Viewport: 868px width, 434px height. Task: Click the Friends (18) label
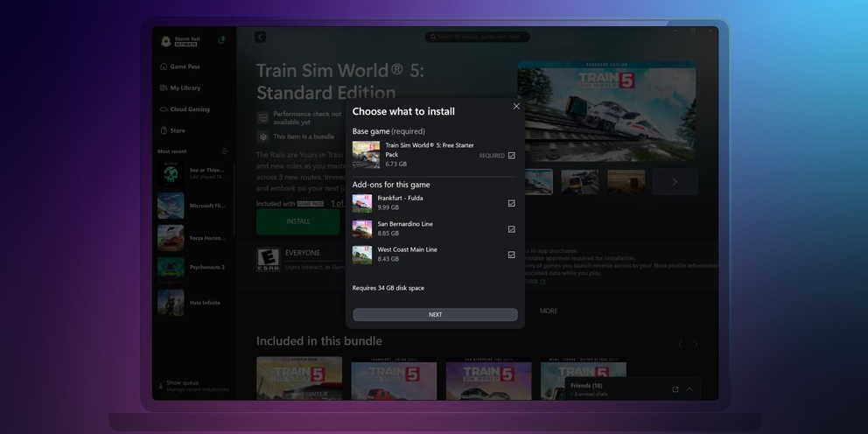(x=586, y=385)
